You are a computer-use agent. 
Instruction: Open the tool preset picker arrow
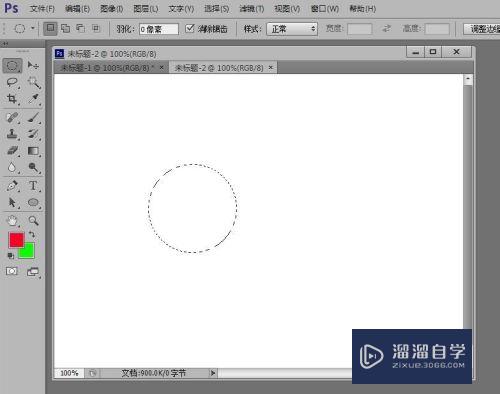click(x=33, y=28)
